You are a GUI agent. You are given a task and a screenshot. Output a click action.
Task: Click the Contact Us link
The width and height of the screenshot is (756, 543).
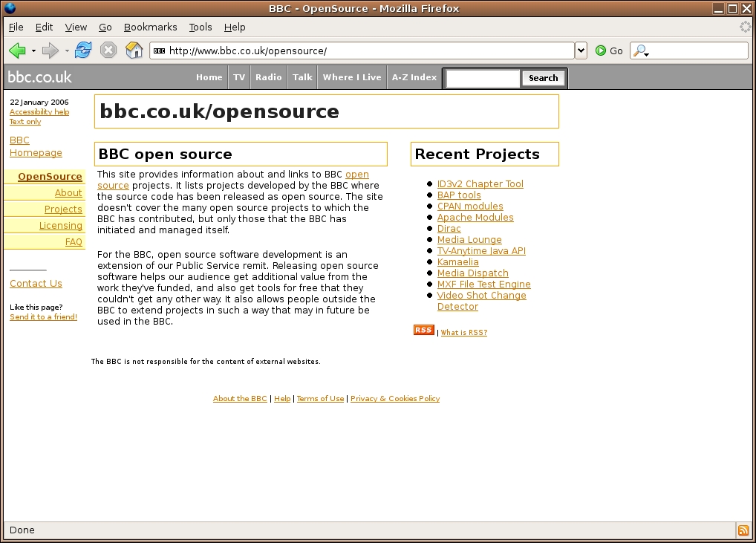(36, 284)
